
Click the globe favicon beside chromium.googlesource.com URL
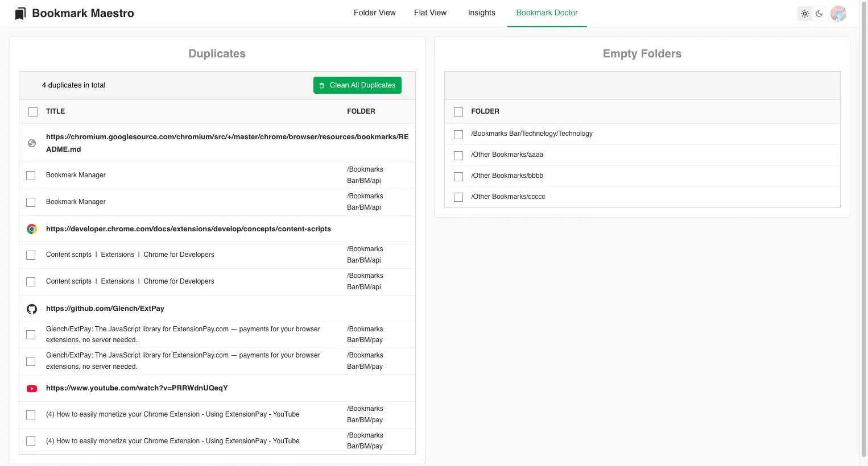click(x=32, y=143)
